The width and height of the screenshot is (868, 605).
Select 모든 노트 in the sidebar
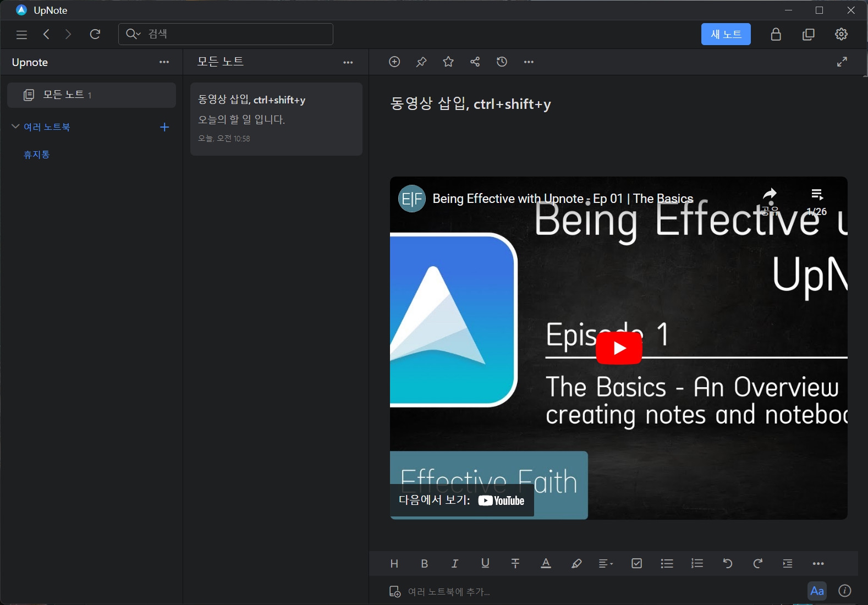pyautogui.click(x=91, y=95)
